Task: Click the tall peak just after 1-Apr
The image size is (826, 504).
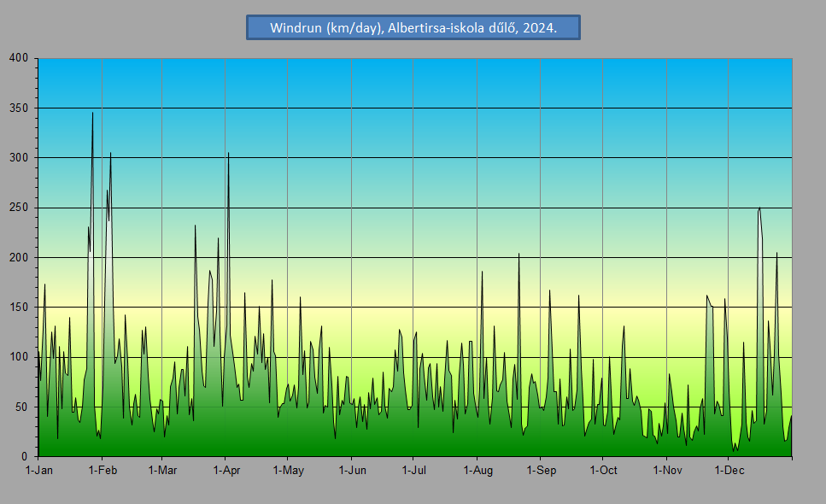Action: click(x=228, y=154)
